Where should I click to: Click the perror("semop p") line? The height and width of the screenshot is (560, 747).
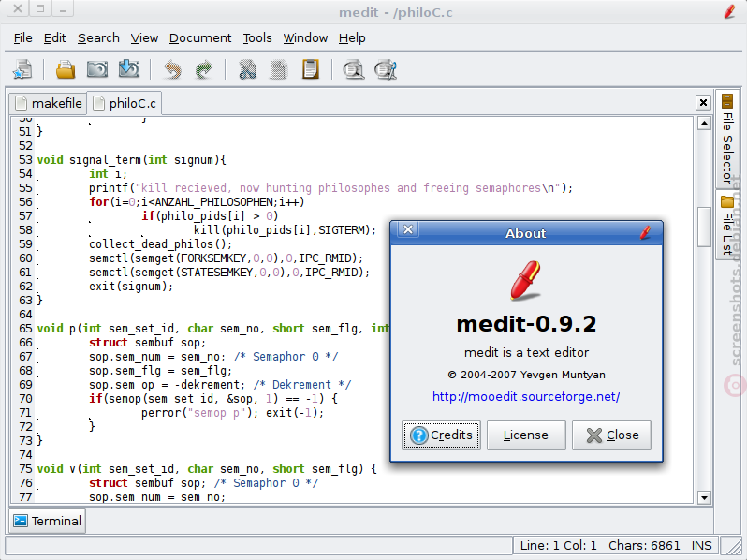232,413
